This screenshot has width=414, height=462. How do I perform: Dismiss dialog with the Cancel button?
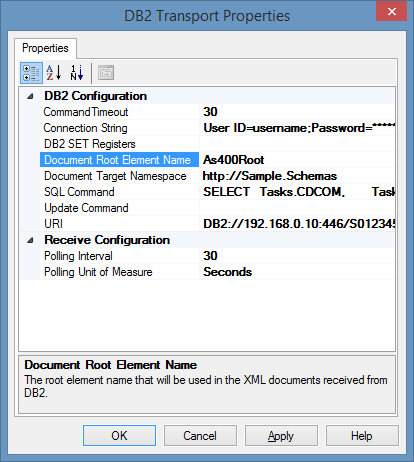click(200, 435)
